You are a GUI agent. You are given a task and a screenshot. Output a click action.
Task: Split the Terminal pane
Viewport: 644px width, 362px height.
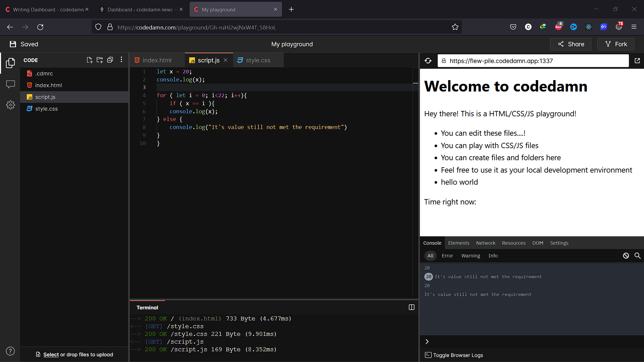click(x=412, y=307)
